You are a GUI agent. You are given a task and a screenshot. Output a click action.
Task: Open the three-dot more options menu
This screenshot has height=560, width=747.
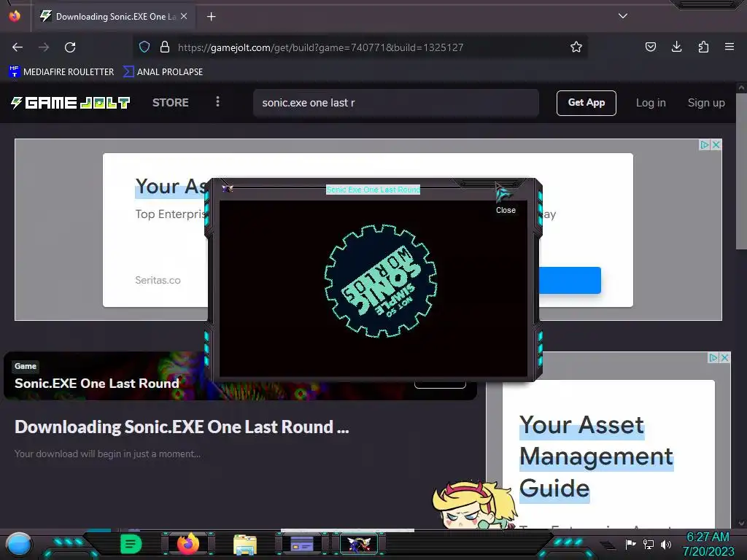pos(217,102)
